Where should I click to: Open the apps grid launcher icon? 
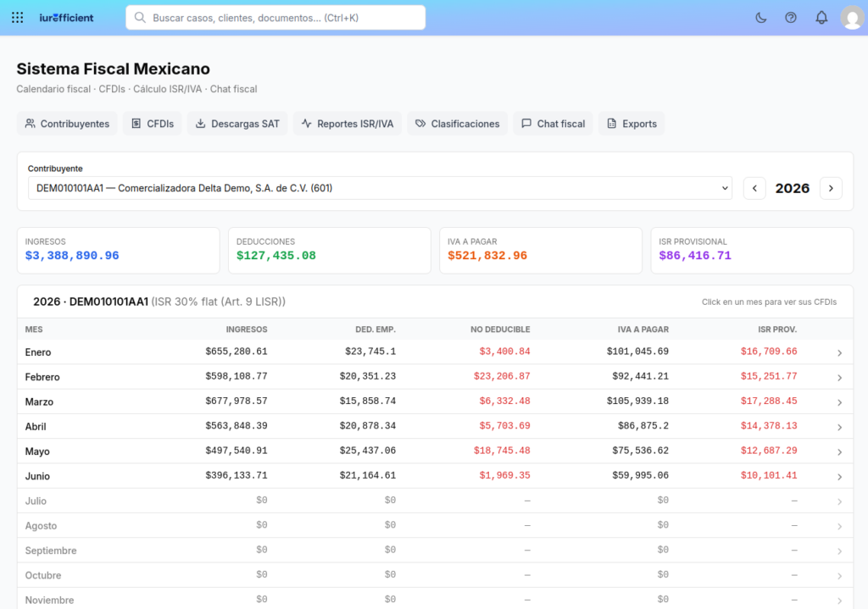(18, 18)
